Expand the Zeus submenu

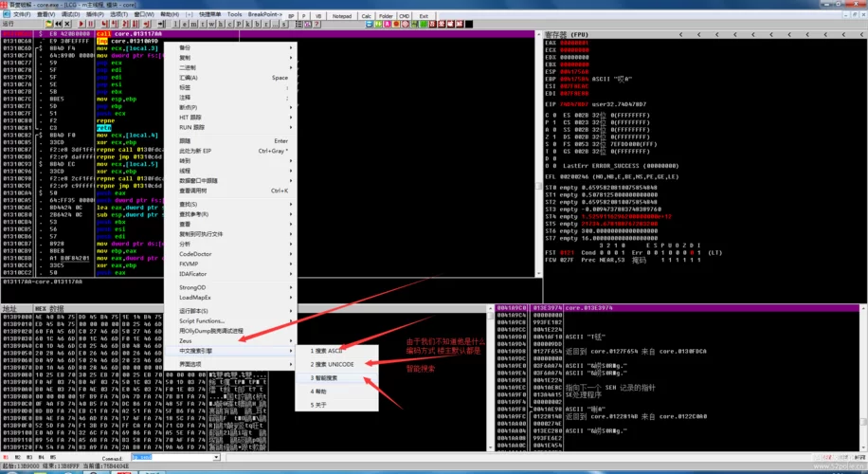coord(232,340)
